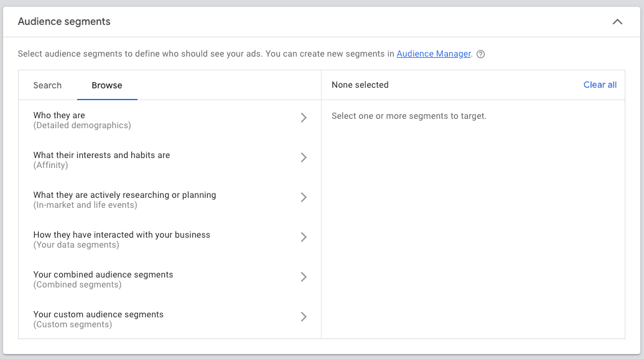Switch to the Search tab

[47, 85]
